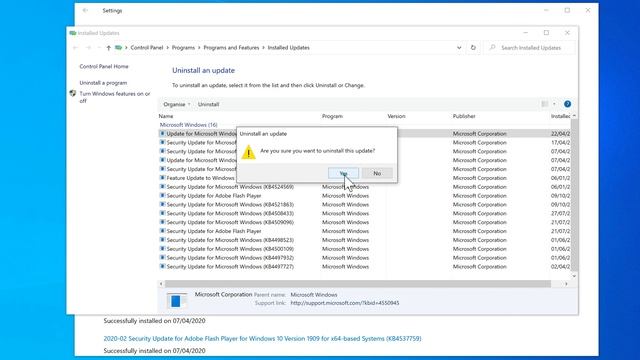Open the KB4537759 Adobe Flash update link in Settings
This screenshot has width=640, height=360.
[x=262, y=339]
